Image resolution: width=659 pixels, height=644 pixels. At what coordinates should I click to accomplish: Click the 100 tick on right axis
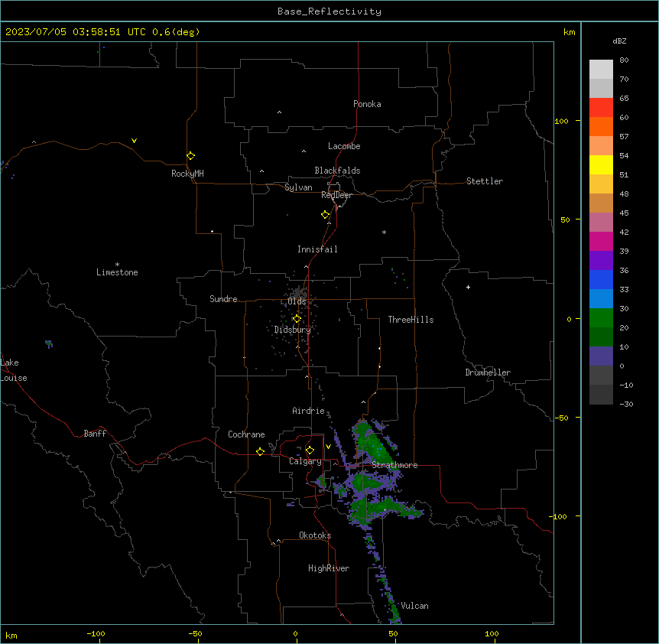coord(561,121)
